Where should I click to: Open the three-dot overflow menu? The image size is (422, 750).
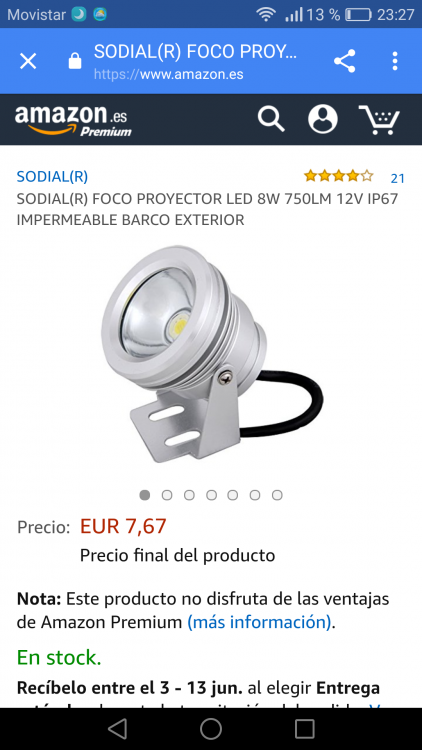click(395, 61)
